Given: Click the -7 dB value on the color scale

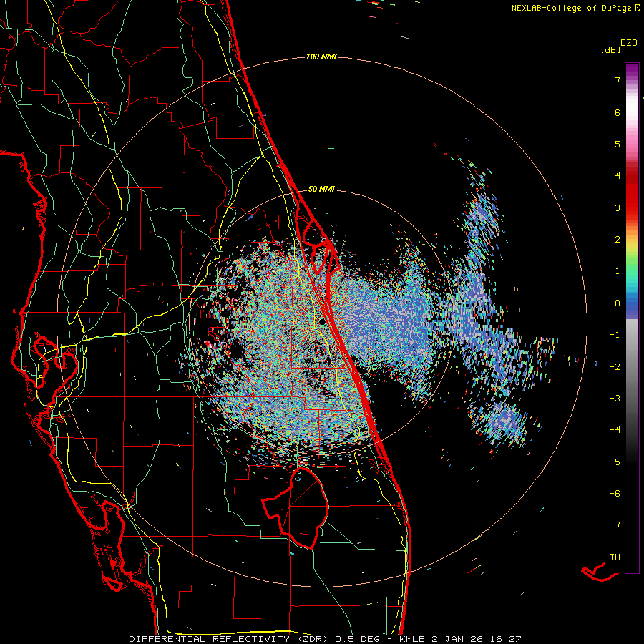Looking at the screenshot, I should coord(615,525).
